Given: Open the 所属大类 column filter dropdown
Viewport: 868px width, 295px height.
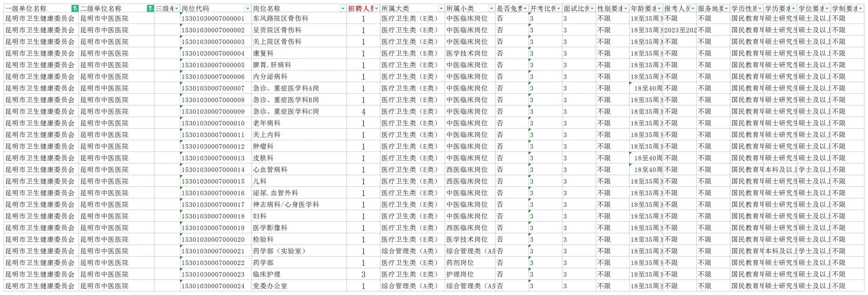Looking at the screenshot, I should tap(441, 8).
